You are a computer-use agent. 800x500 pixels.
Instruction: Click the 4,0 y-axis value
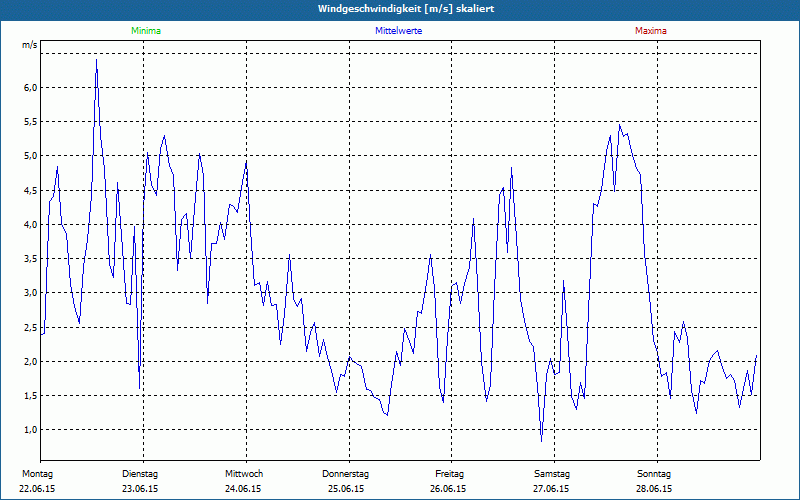31,224
